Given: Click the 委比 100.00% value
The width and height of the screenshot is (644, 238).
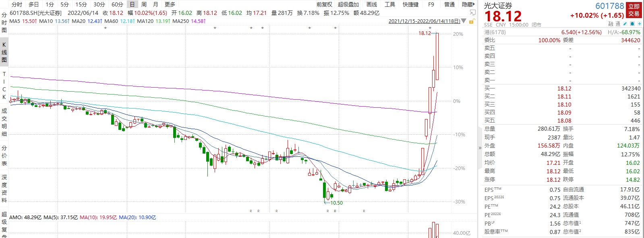Looking at the screenshot, I should click(549, 40).
